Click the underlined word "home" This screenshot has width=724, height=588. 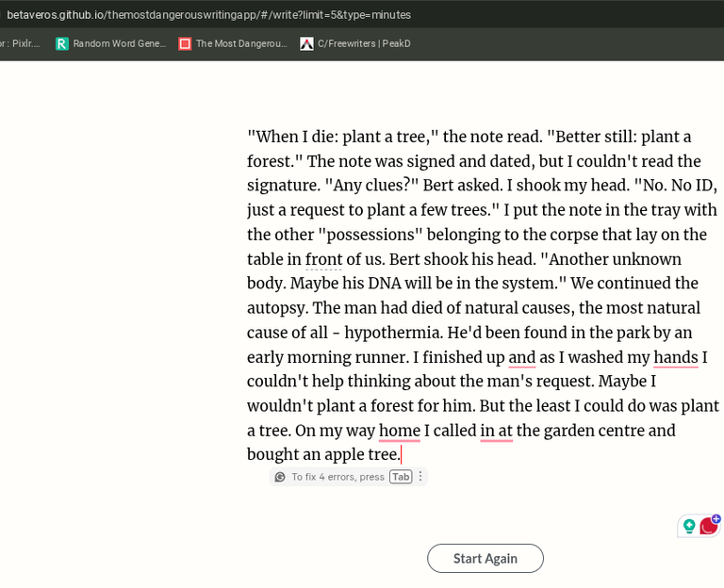[x=399, y=431]
